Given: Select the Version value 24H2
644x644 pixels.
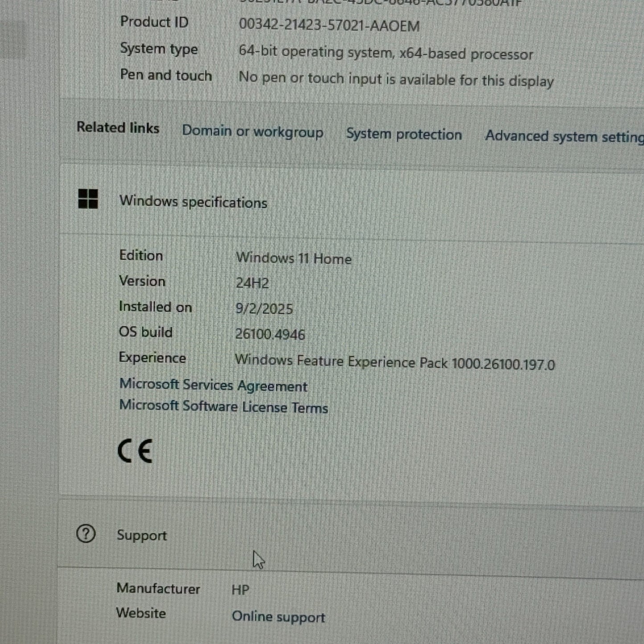Looking at the screenshot, I should pyautogui.click(x=252, y=283).
